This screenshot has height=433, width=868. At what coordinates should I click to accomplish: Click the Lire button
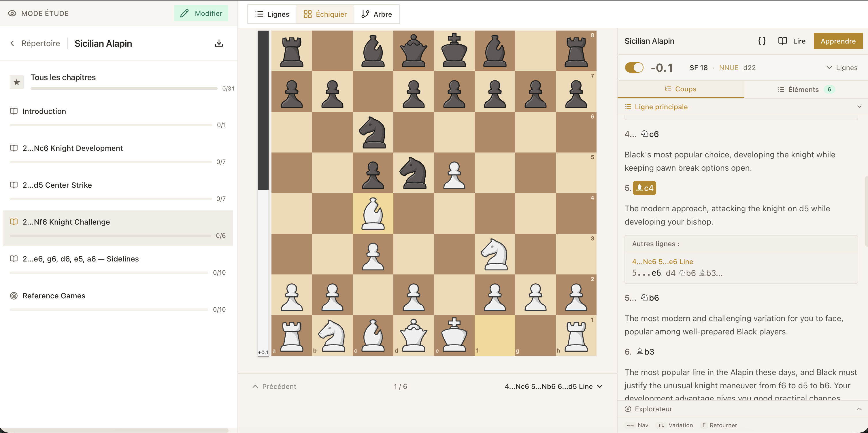point(792,41)
